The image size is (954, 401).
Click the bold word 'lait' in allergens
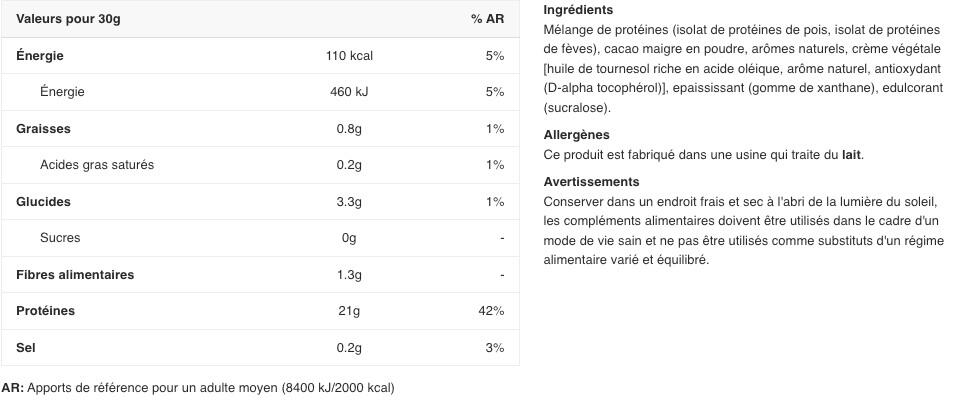tap(851, 155)
